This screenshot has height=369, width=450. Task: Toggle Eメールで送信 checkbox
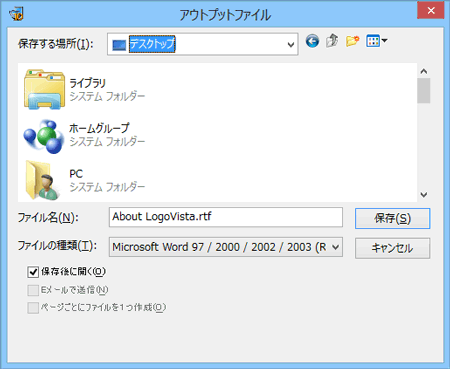33,290
